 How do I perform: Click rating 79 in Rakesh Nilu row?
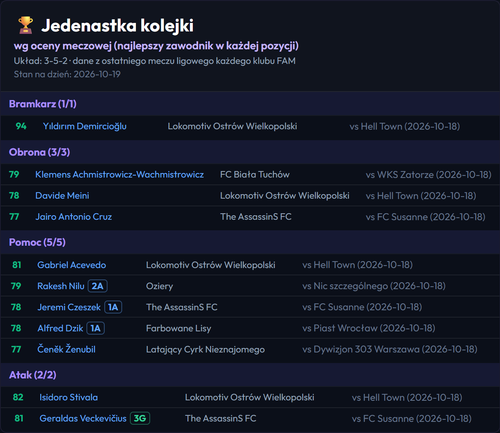pos(16,286)
